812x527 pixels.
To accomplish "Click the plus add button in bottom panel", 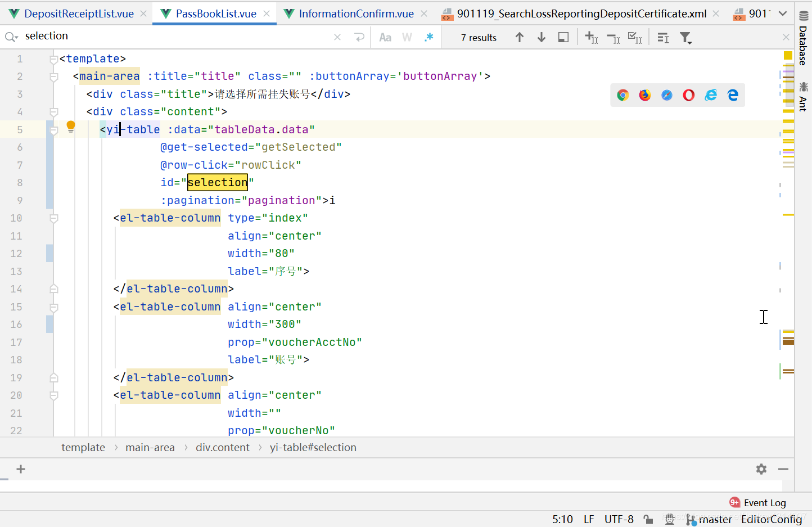I will point(21,469).
